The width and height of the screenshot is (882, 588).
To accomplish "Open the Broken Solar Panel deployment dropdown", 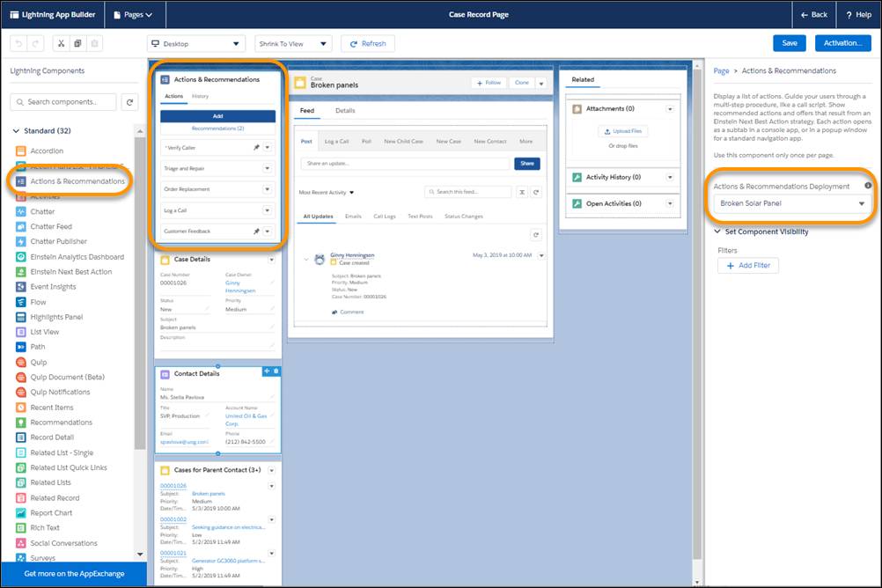I will [792, 203].
